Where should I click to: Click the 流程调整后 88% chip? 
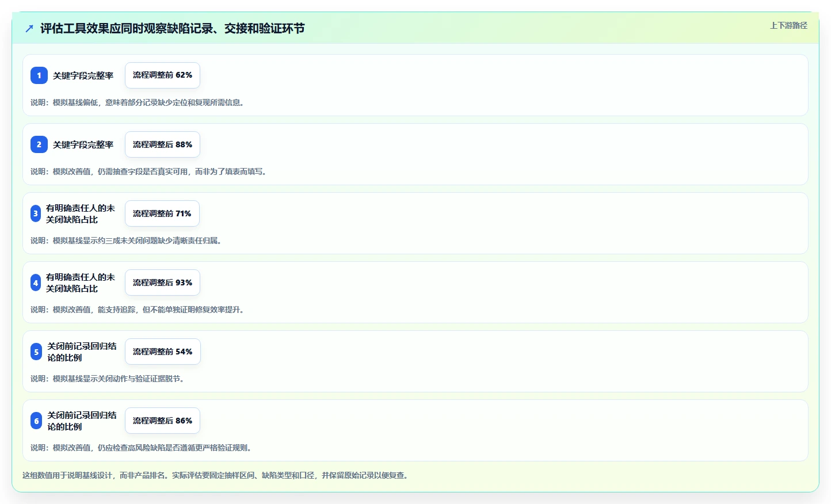click(162, 144)
